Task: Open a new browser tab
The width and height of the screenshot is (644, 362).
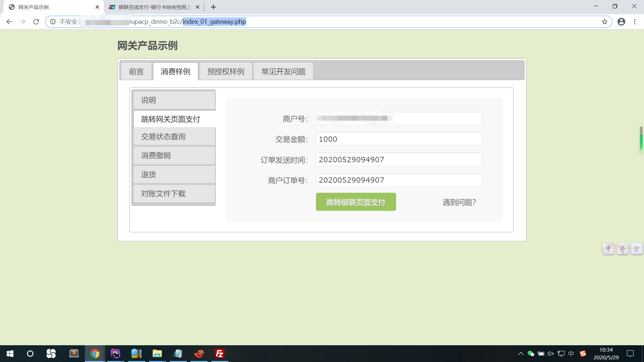Action: tap(213, 7)
